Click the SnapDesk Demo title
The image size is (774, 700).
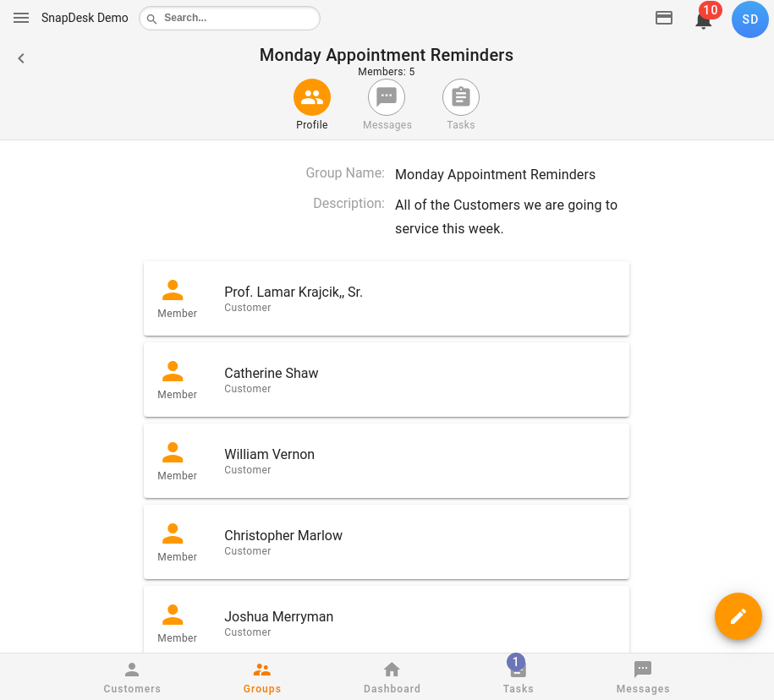click(85, 19)
